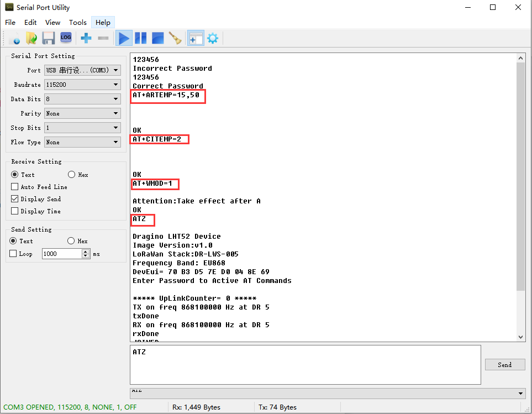This screenshot has width=532, height=414.
Task: Click the LOG toolbar icon
Action: coord(66,38)
